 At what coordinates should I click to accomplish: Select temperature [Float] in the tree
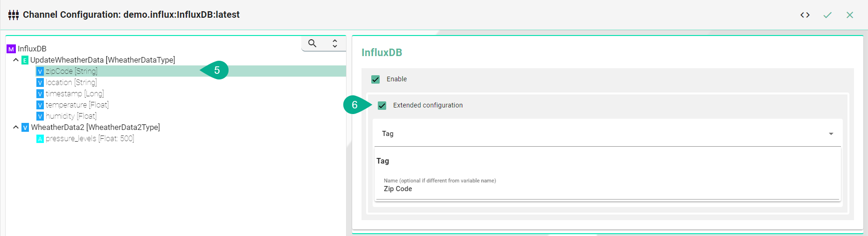point(77,105)
